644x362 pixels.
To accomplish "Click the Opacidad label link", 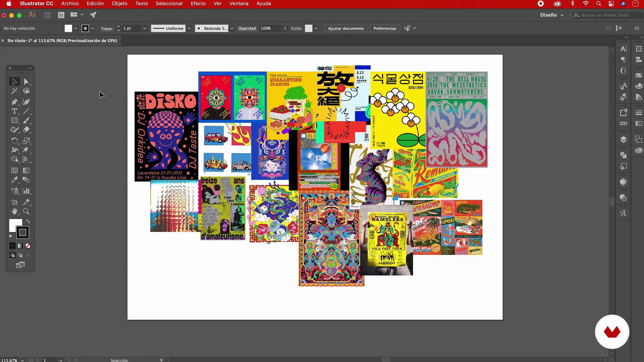I will [247, 28].
